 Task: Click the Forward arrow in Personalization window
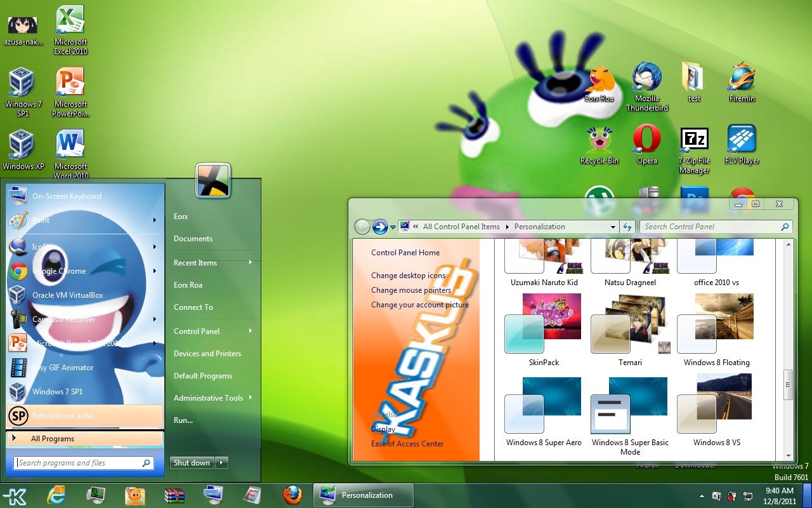point(380,227)
